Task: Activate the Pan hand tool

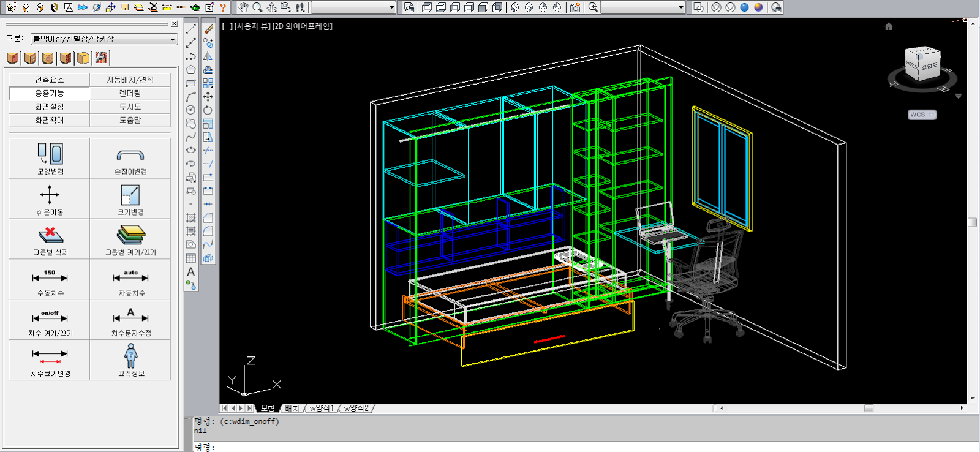Action: click(244, 7)
